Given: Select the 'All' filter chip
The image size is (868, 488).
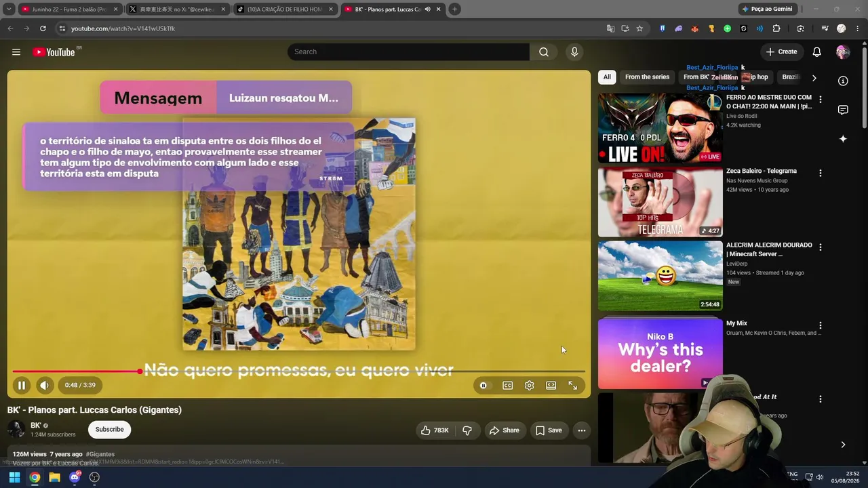Looking at the screenshot, I should pyautogui.click(x=607, y=77).
